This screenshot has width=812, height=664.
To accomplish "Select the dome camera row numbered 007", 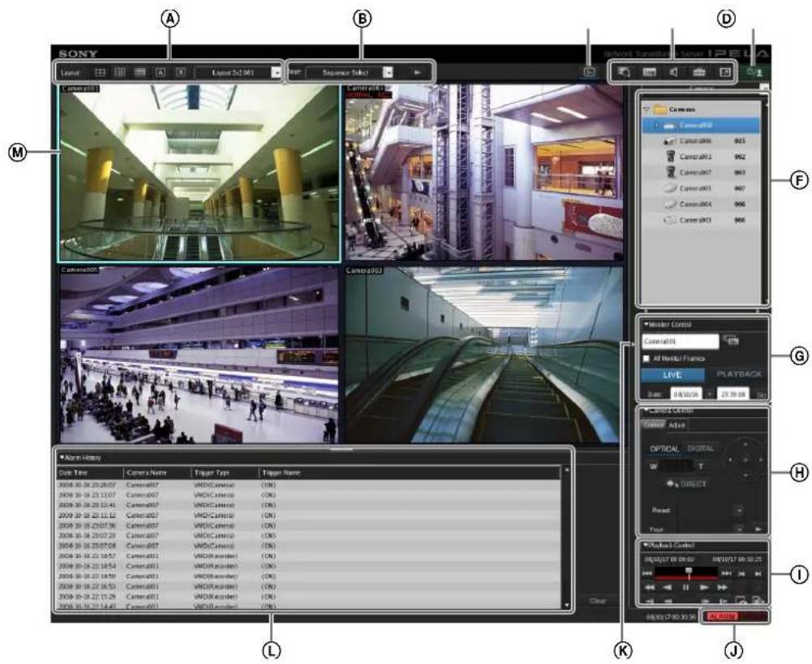I will (702, 188).
